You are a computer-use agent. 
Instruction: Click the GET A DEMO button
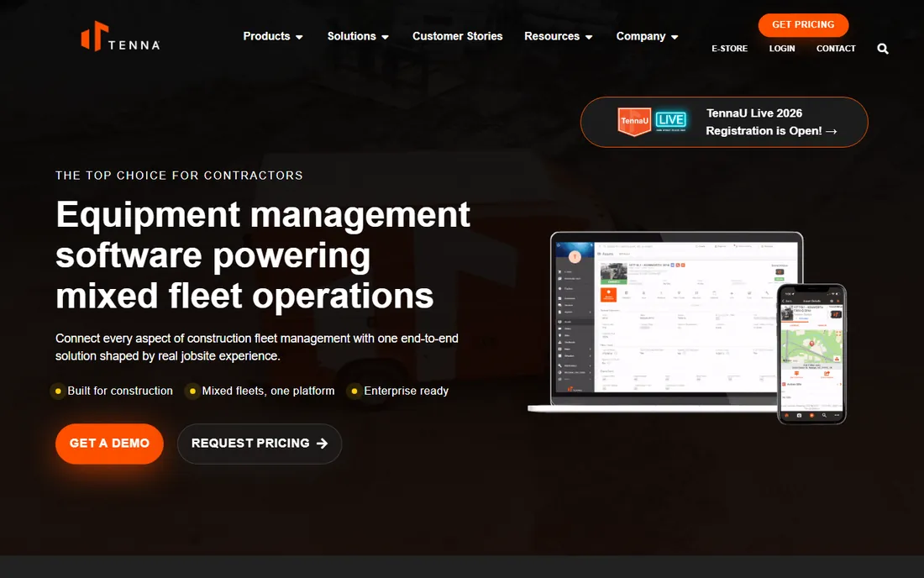pyautogui.click(x=109, y=444)
